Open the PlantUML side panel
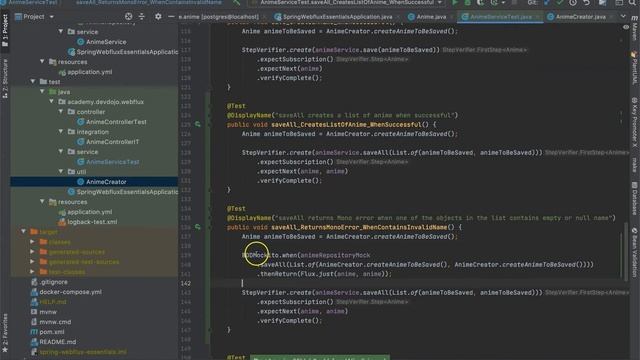640x360 pixels. pos(635,67)
